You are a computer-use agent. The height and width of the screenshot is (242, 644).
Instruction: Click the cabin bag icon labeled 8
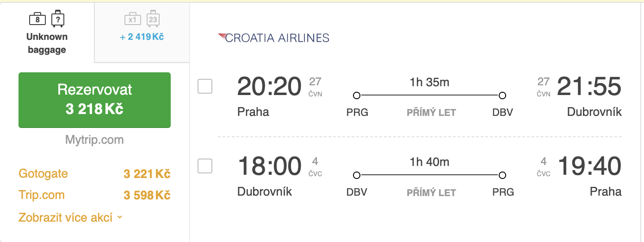pos(37,19)
